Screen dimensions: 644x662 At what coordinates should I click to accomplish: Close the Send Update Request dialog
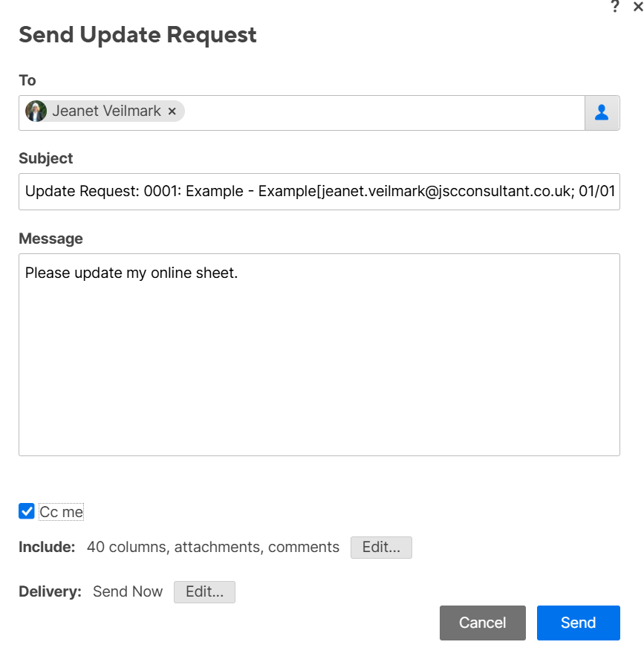pyautogui.click(x=637, y=7)
